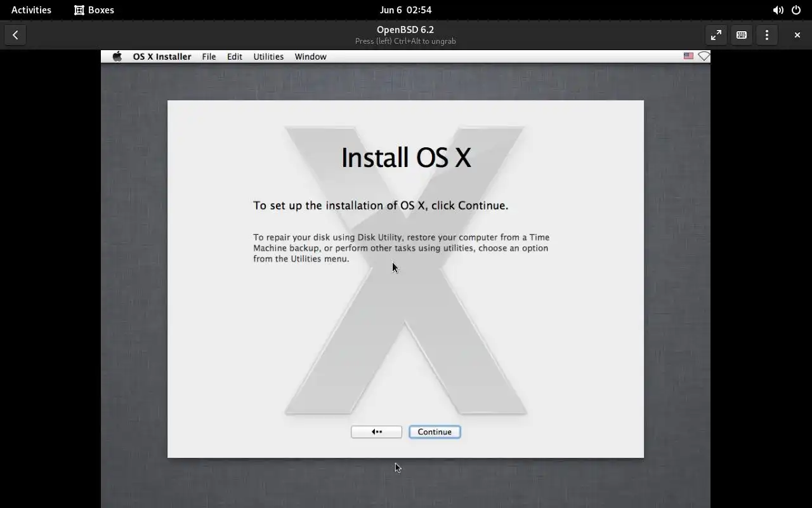
Task: Open the Apple menu icon
Action: coord(117,57)
